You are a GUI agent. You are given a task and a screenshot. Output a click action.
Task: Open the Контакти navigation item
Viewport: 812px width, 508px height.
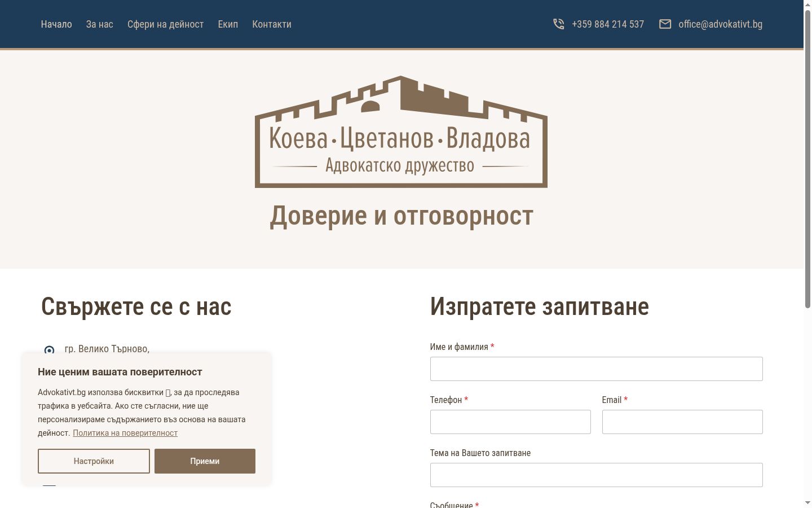point(272,24)
